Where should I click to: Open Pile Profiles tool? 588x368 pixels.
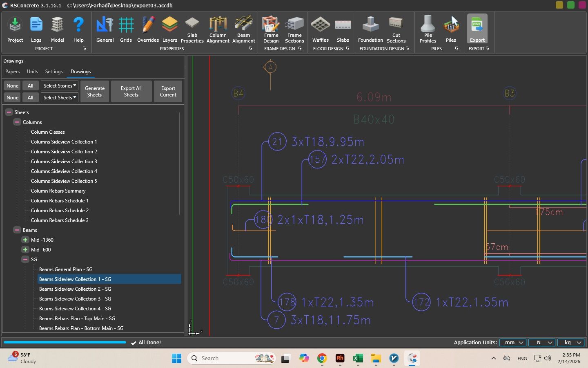tap(428, 29)
